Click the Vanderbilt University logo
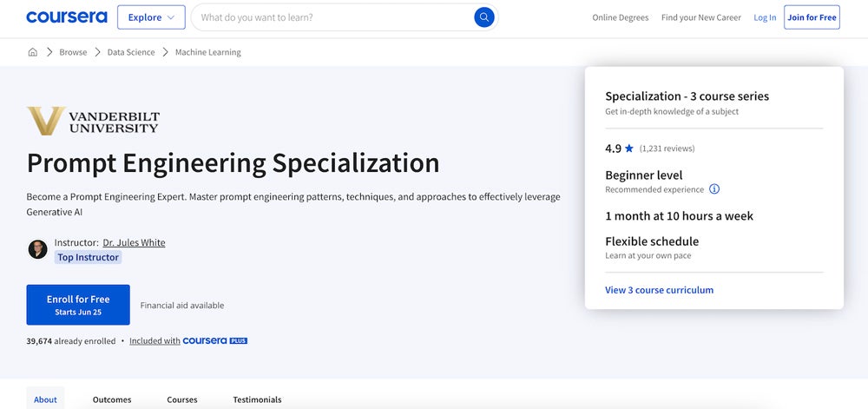The width and height of the screenshot is (868, 409). pyautogui.click(x=93, y=122)
